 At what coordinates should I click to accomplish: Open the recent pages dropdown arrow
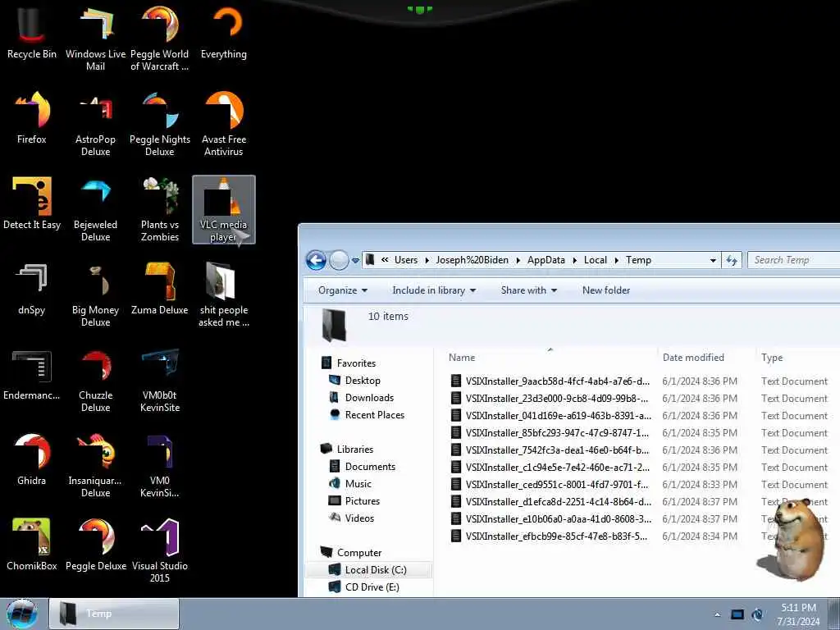[x=355, y=261]
